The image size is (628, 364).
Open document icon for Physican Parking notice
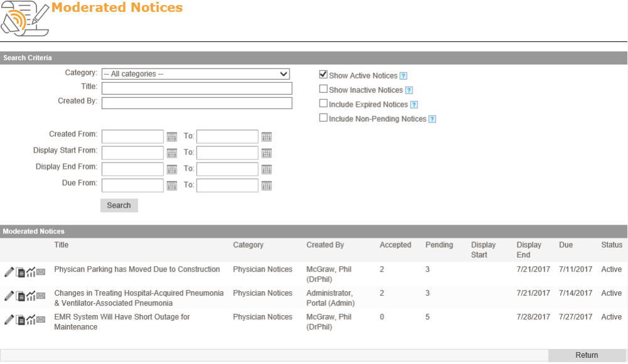pos(21,273)
